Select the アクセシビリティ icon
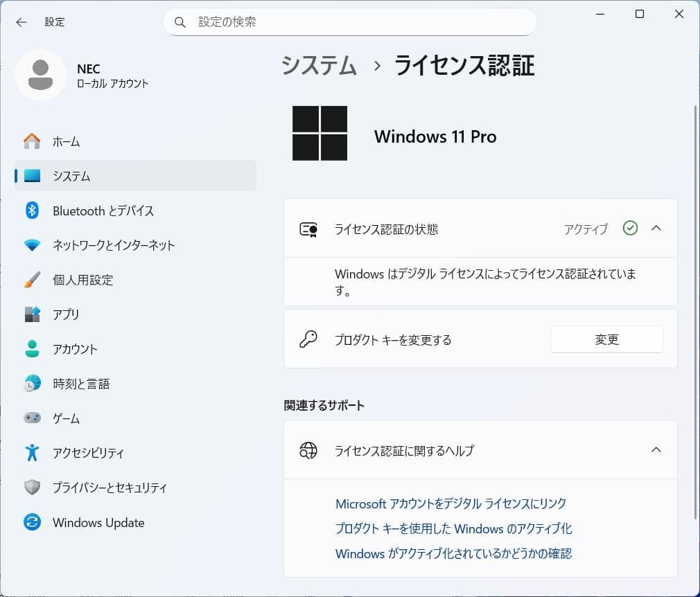Image resolution: width=700 pixels, height=597 pixels. point(33,453)
